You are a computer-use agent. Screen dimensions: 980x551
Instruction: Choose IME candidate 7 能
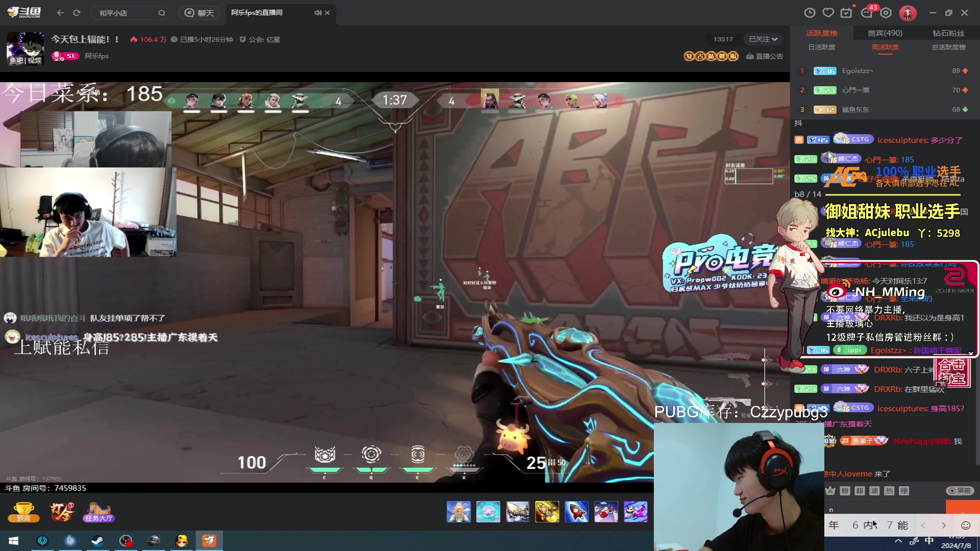(x=897, y=525)
